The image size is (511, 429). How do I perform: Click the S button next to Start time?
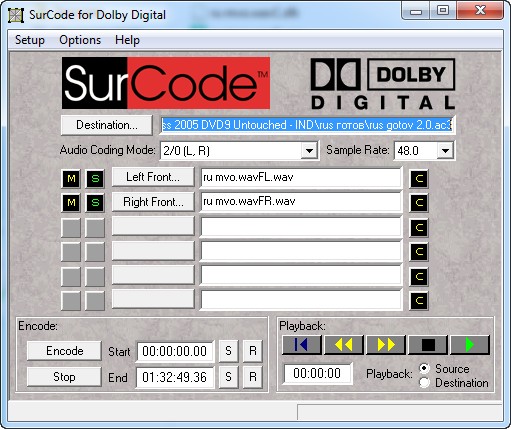228,351
